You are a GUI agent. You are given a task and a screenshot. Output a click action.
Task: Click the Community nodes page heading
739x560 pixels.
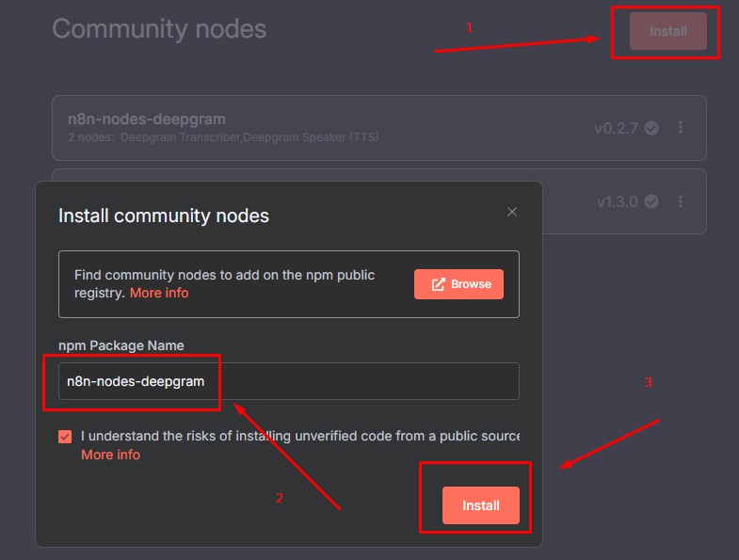tap(159, 29)
